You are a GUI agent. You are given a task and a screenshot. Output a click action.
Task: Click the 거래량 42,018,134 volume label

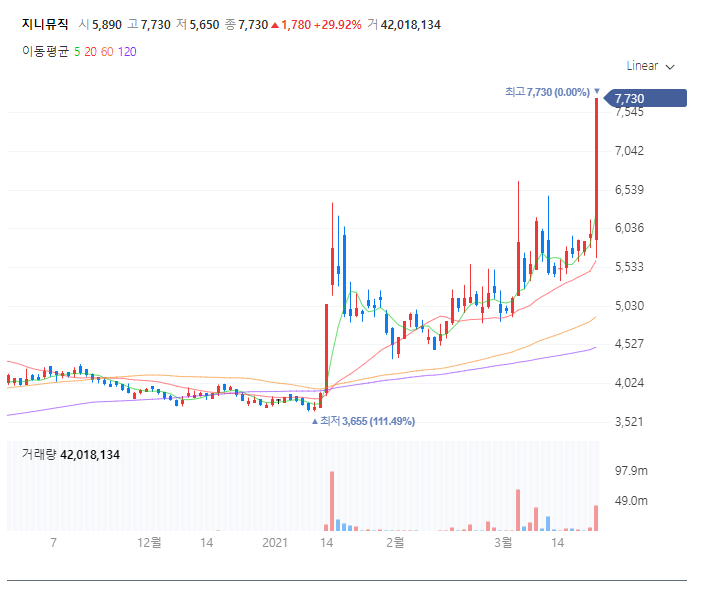click(71, 455)
